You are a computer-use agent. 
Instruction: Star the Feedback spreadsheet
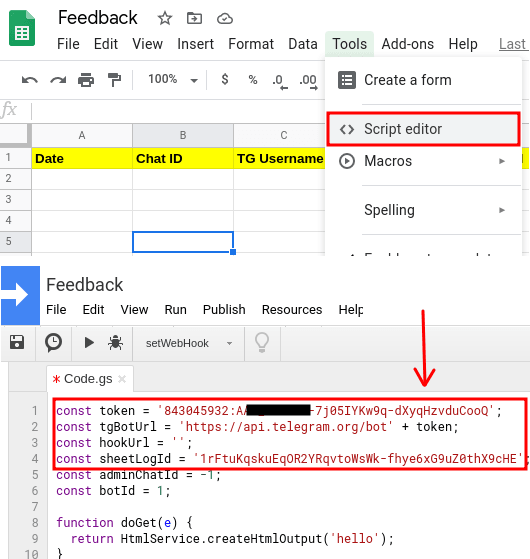(x=165, y=18)
